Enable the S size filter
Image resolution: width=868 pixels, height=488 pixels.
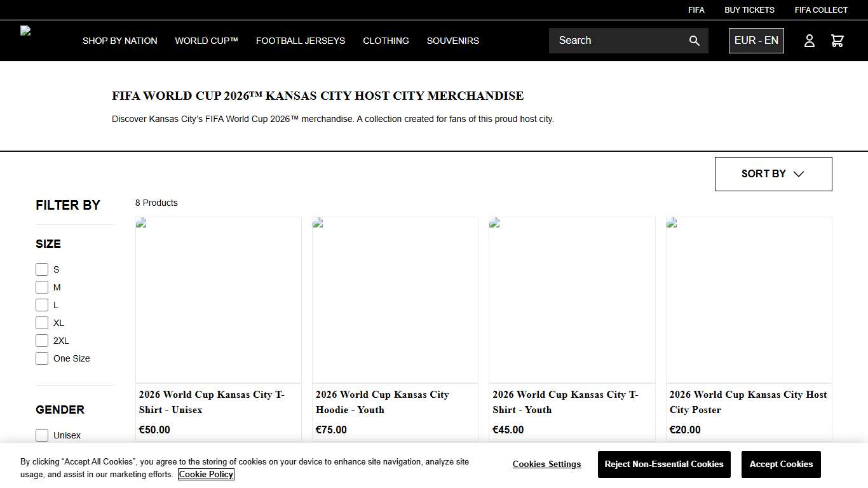click(x=42, y=269)
